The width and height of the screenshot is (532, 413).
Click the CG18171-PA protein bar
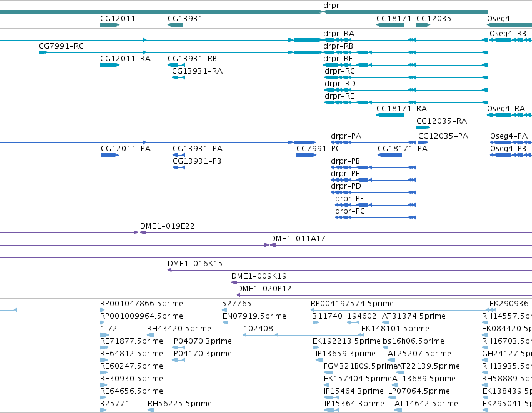tap(389, 155)
